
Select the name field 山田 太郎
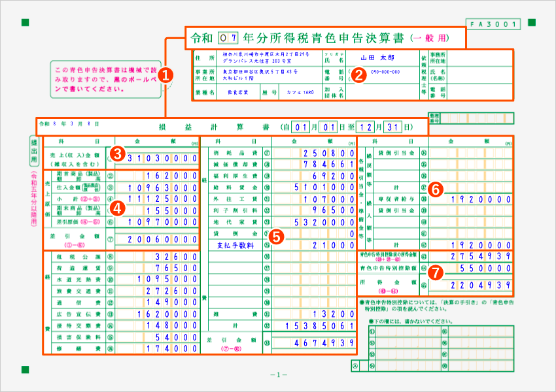[379, 57]
